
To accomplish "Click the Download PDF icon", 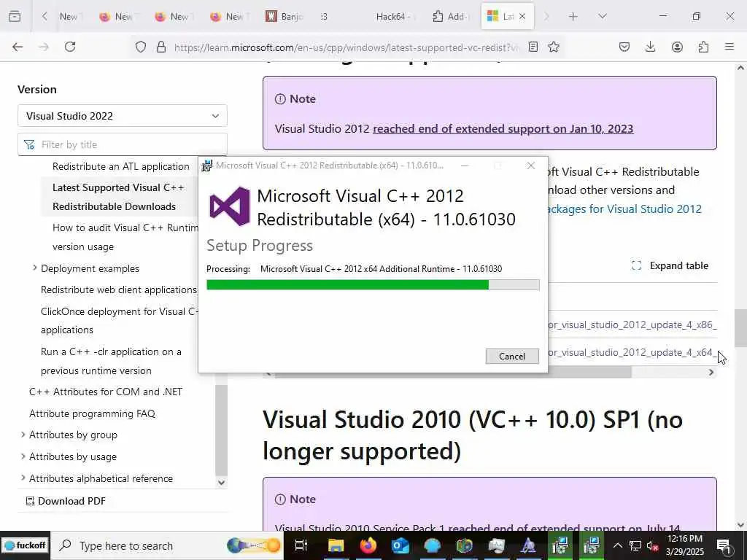I will click(30, 501).
